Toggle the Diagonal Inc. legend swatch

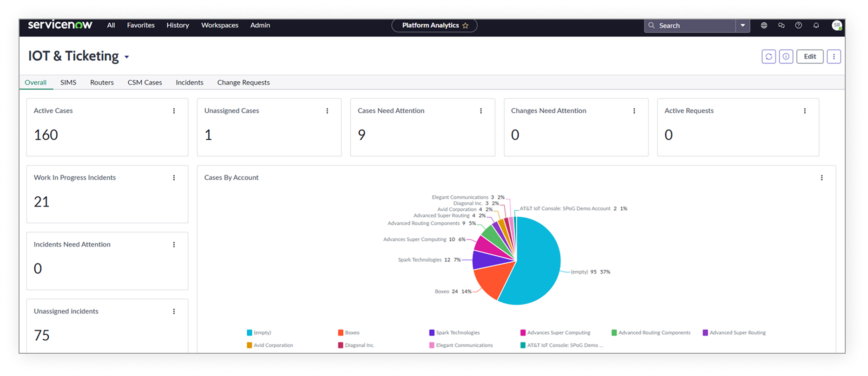tap(341, 345)
